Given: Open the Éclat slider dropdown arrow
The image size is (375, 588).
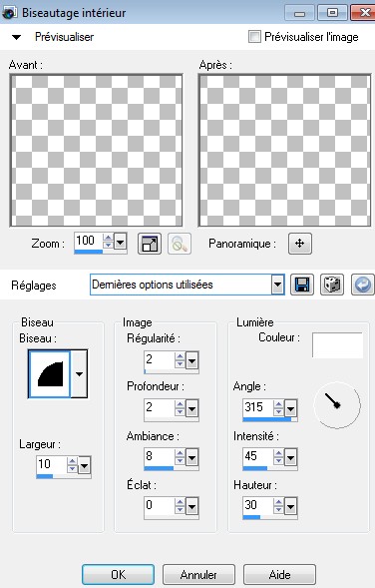Looking at the screenshot, I should tap(191, 507).
